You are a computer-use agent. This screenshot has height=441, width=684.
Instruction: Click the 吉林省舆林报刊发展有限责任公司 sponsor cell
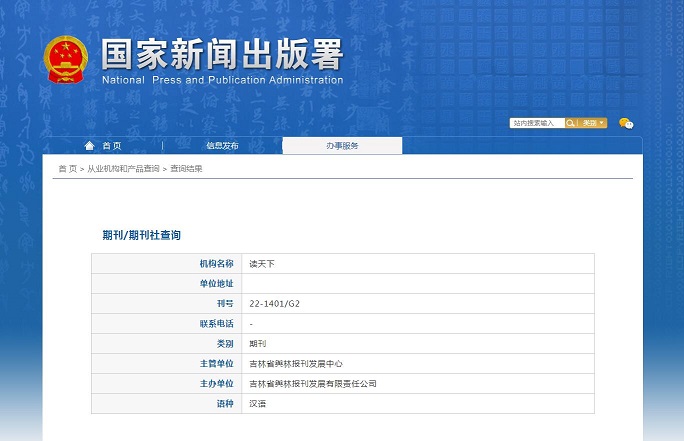(312, 384)
